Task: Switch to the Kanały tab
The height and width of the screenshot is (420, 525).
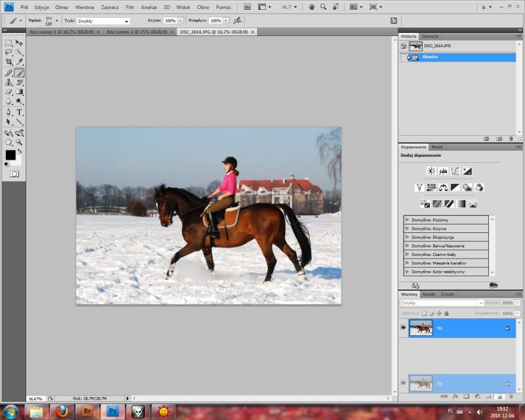Action: 429,294
